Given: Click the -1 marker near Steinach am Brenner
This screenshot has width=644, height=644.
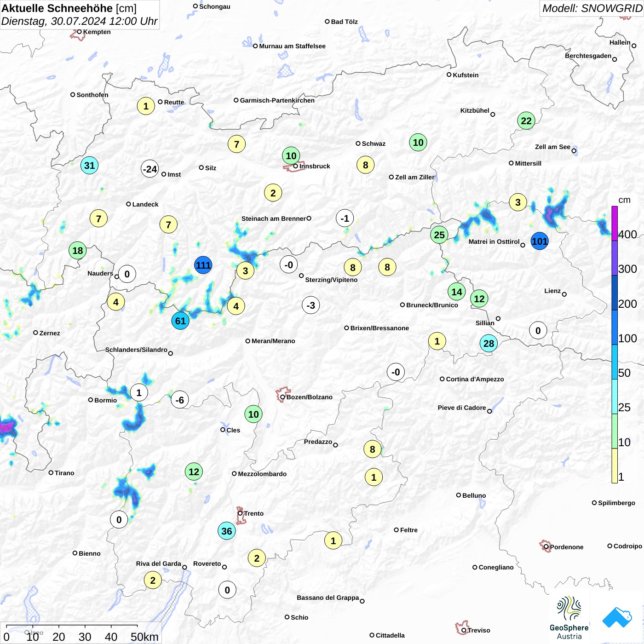Looking at the screenshot, I should click(345, 218).
